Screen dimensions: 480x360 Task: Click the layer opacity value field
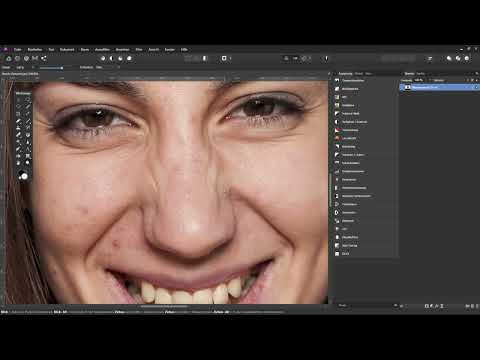coord(419,80)
